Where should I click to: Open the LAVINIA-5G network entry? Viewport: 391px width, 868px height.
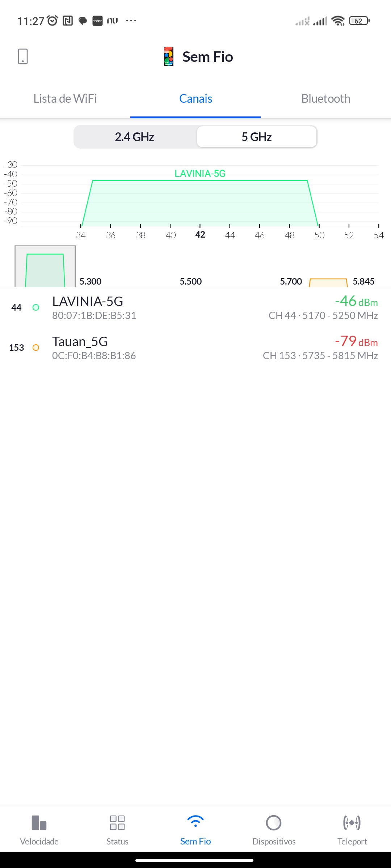point(195,307)
